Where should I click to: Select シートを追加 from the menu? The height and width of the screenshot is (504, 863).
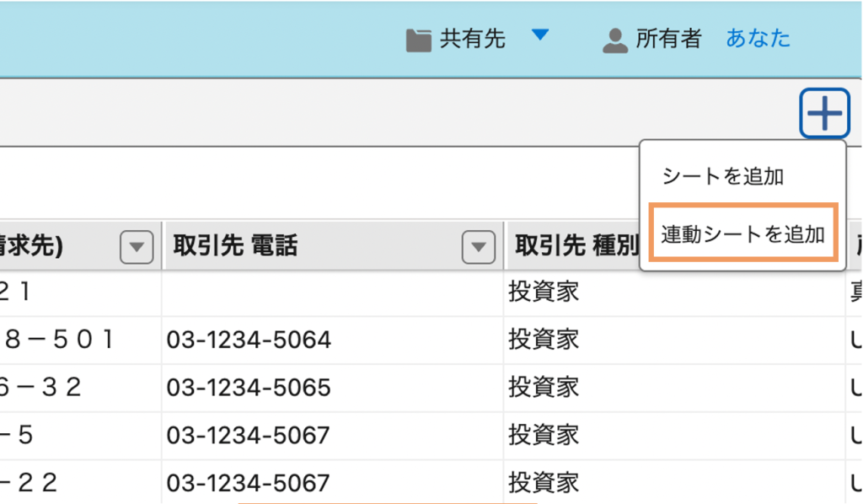722,176
